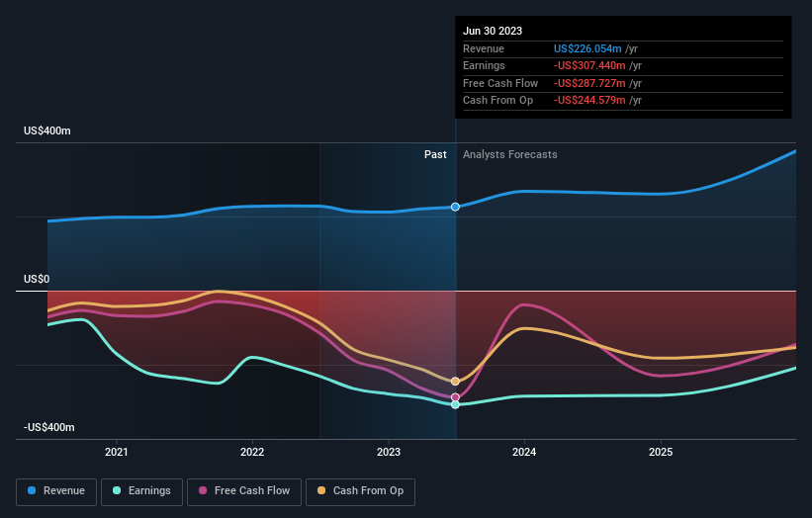Click the 2021 x-axis label

[117, 452]
